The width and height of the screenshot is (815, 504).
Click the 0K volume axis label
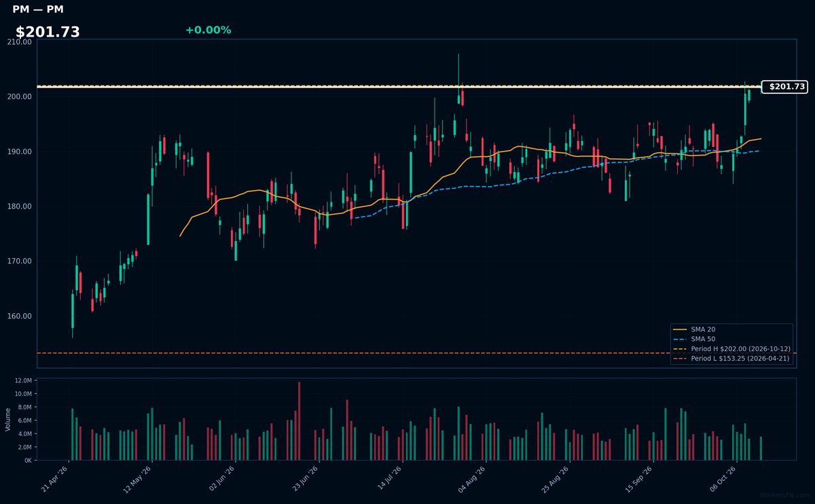28,461
